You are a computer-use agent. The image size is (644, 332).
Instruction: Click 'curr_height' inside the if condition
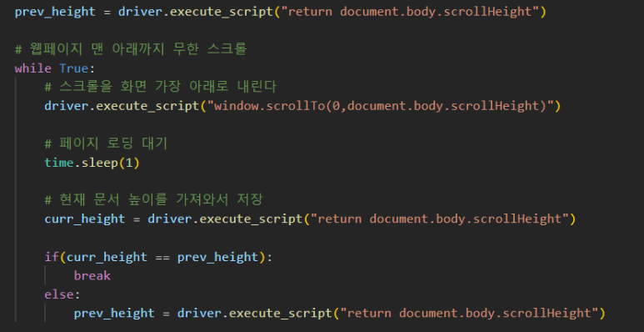(x=107, y=257)
